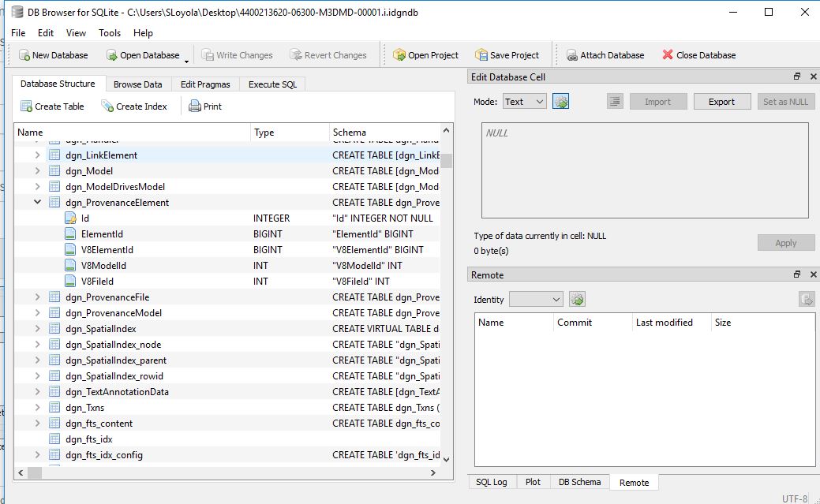Switch to the Edit Pragmas tab
Image resolution: width=820 pixels, height=504 pixels.
click(x=205, y=84)
